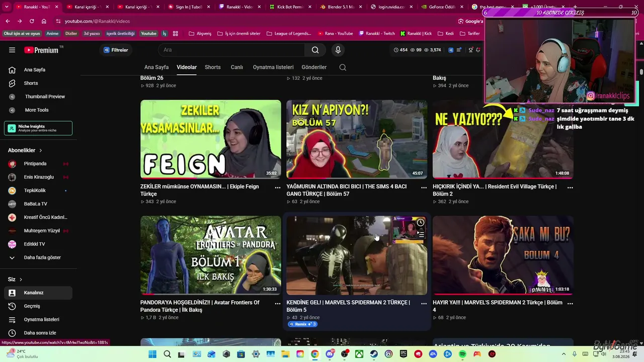The width and height of the screenshot is (644, 362).
Task: Play the NE YAZIYO Resident Evil thumbnail
Action: (503, 139)
